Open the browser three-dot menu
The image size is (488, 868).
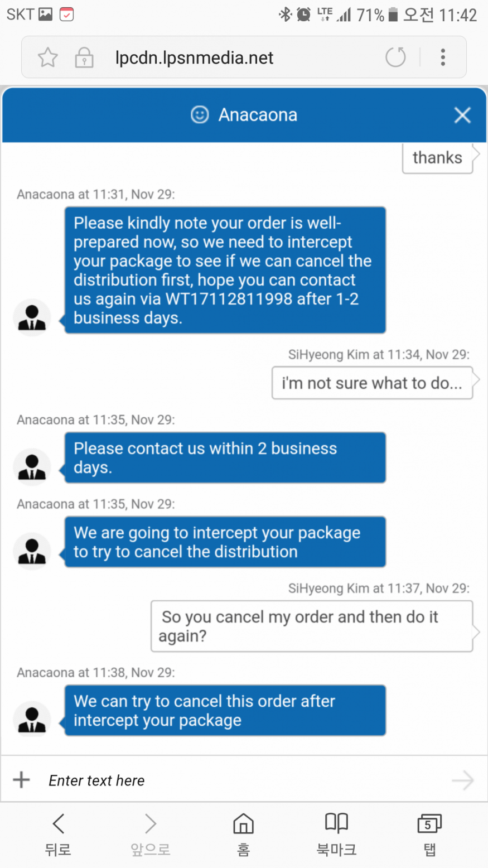443,57
